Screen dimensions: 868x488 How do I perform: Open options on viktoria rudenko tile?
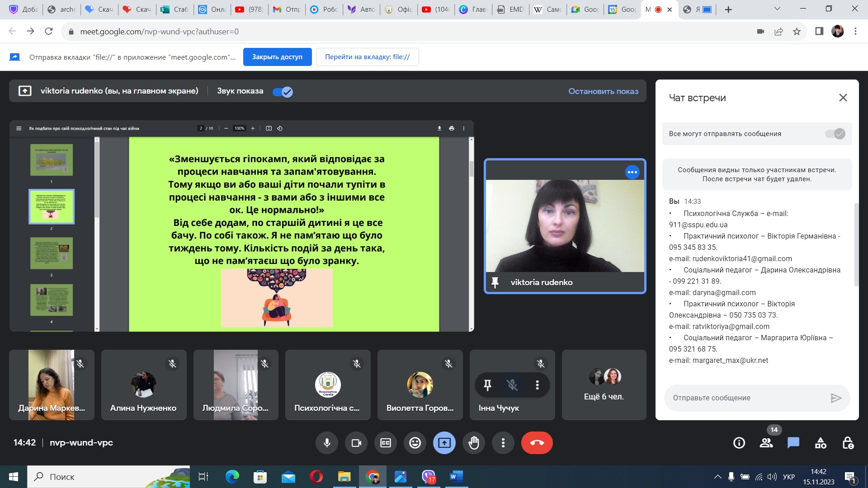click(x=632, y=172)
